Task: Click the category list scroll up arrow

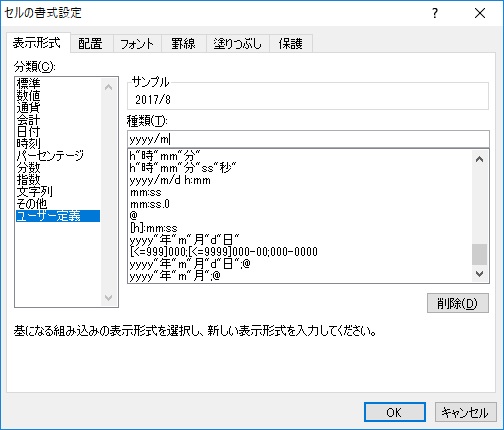Action: (108, 87)
